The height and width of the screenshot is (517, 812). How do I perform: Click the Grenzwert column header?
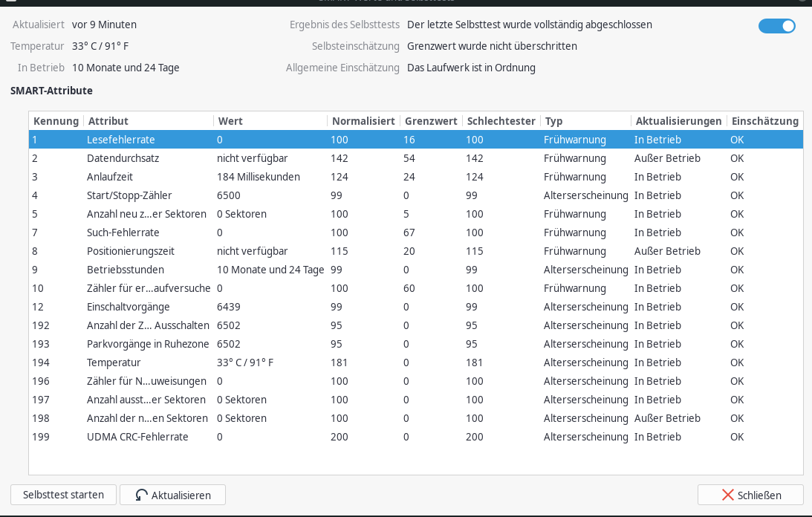[x=431, y=120]
